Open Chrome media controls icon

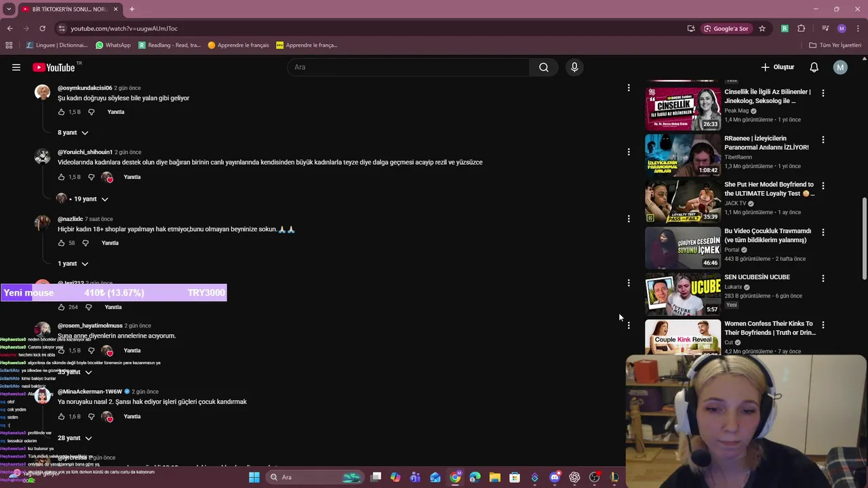(825, 28)
